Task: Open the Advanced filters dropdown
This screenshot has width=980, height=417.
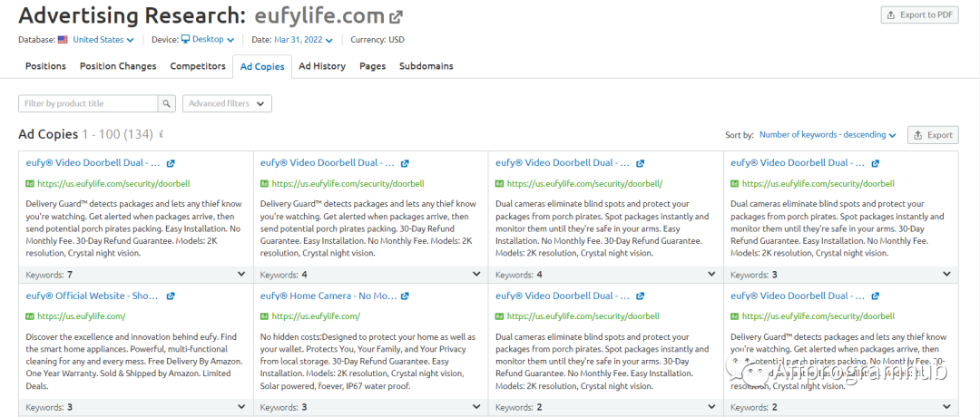Action: click(227, 103)
